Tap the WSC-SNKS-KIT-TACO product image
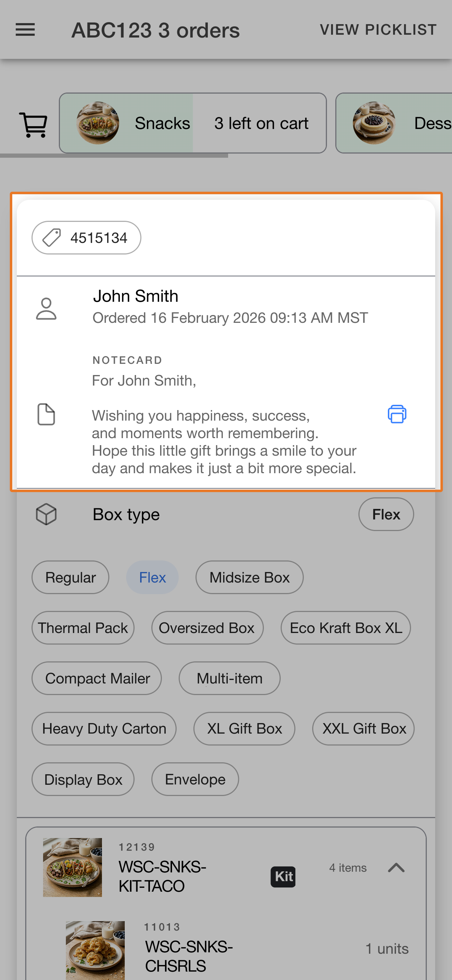Screen dimensions: 452x980 72,867
